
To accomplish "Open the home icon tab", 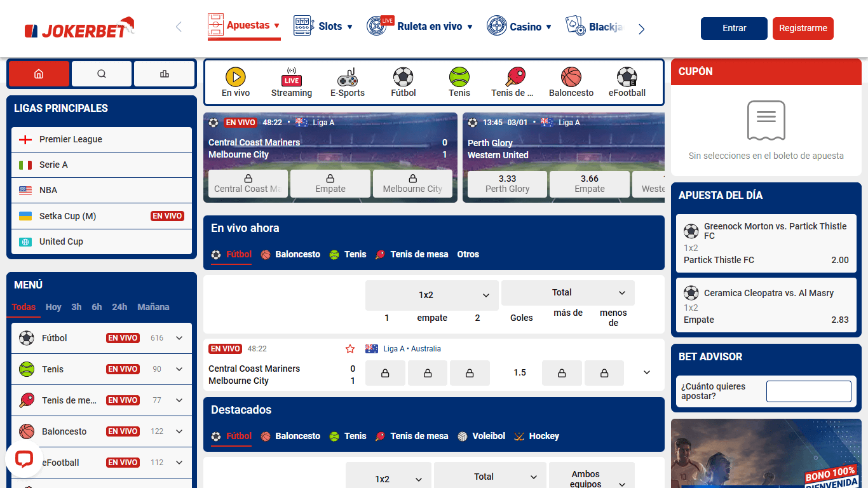I will point(39,74).
